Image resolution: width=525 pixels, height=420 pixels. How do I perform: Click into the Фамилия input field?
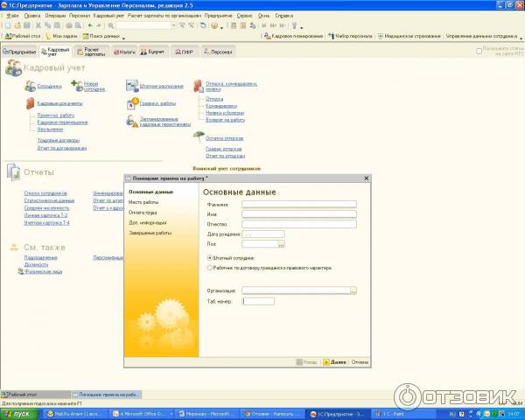[x=299, y=204]
